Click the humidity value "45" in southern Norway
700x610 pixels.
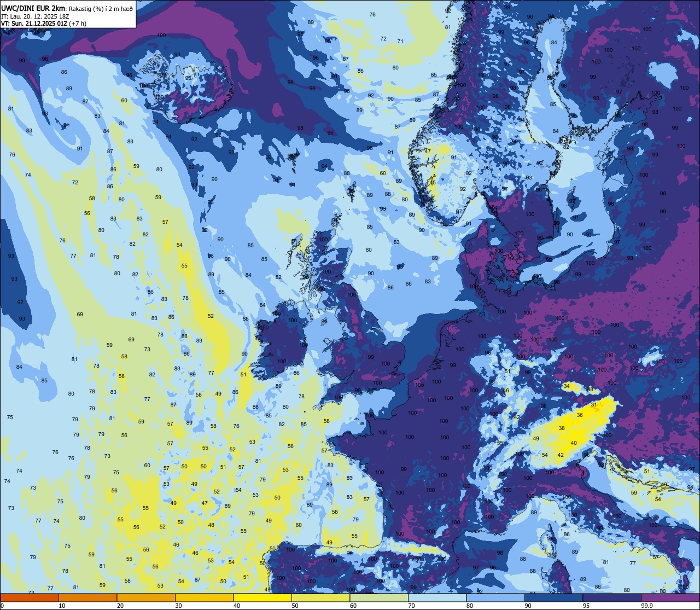pos(433,183)
